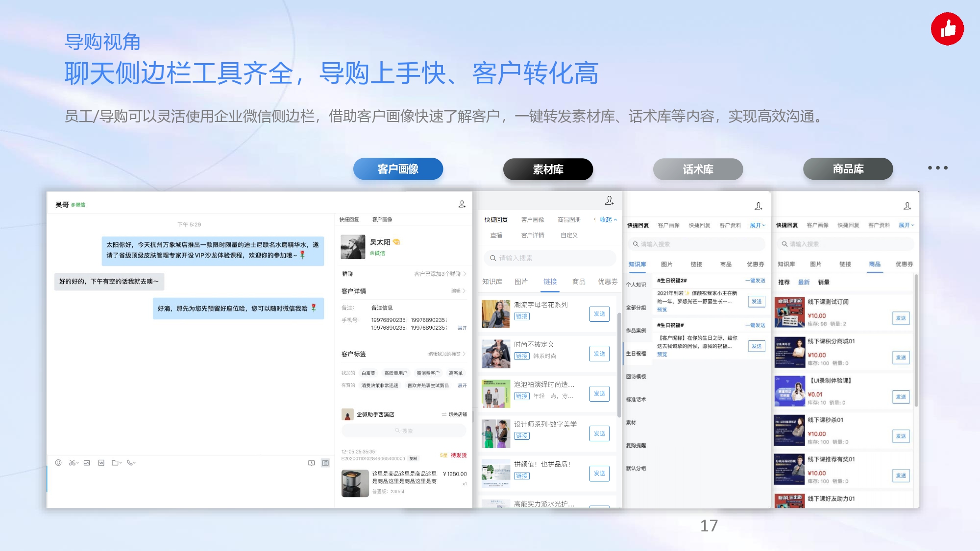
Task: Click search magnifier in 素材库 panel
Action: (x=493, y=258)
